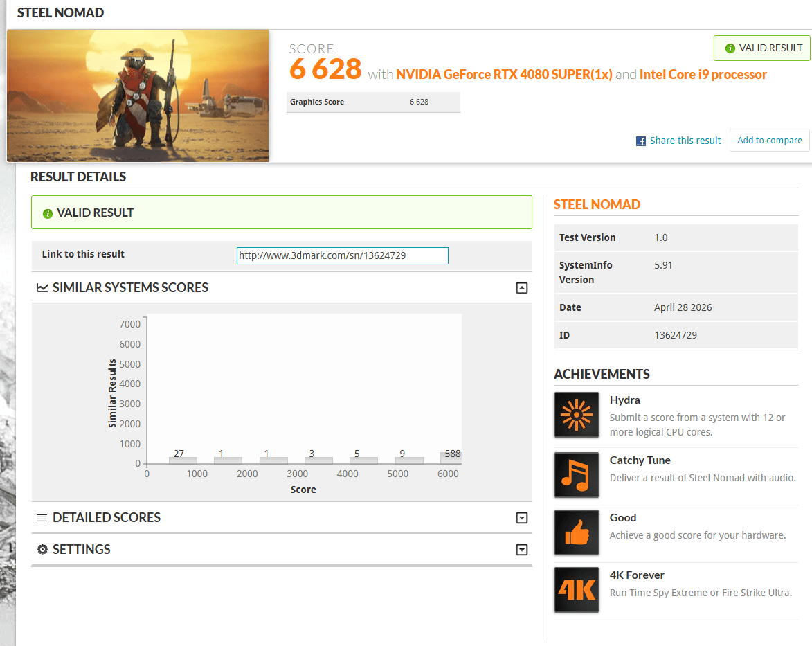Screen dimensions: 812x646
Task: Click the orange STEEL NOMAD sidebar heading
Action: 597,205
